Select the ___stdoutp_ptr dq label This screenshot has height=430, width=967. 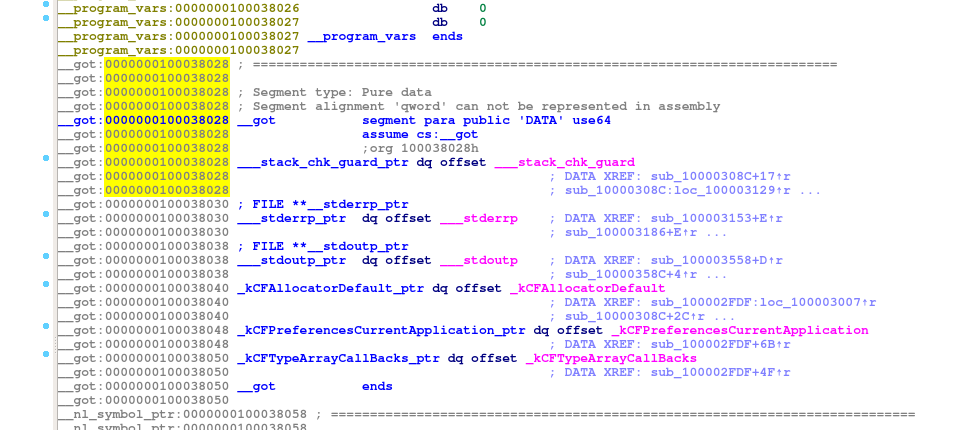coord(291,260)
